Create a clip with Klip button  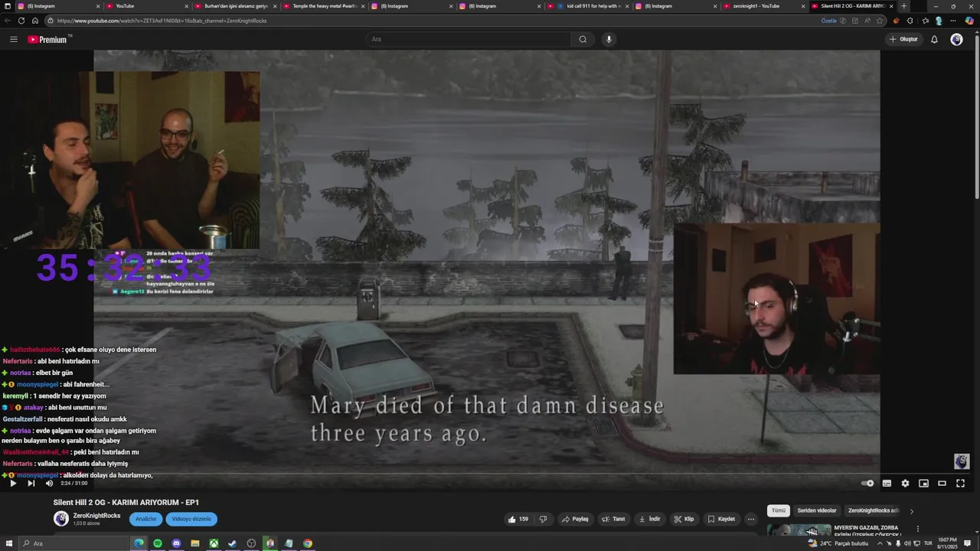684,519
